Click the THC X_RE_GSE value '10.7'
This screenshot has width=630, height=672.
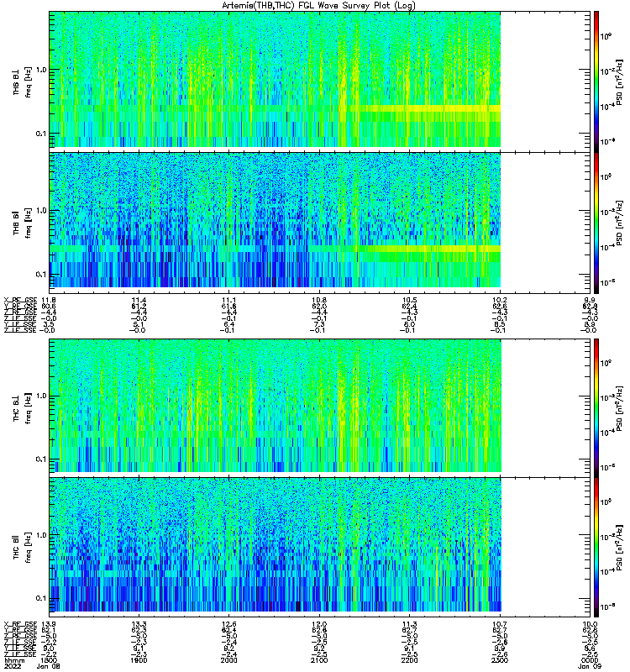(500, 624)
